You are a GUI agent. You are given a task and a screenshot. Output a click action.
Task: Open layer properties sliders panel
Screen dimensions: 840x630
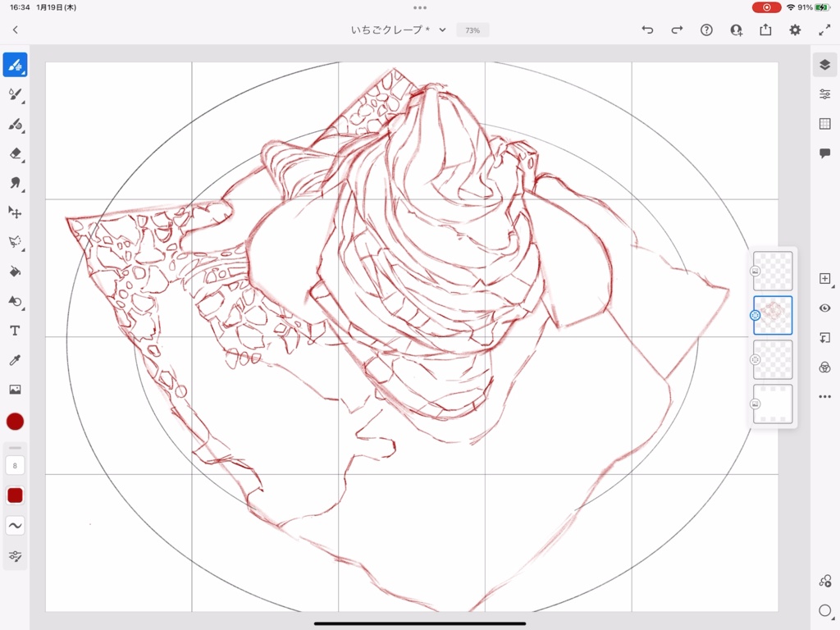coord(825,94)
